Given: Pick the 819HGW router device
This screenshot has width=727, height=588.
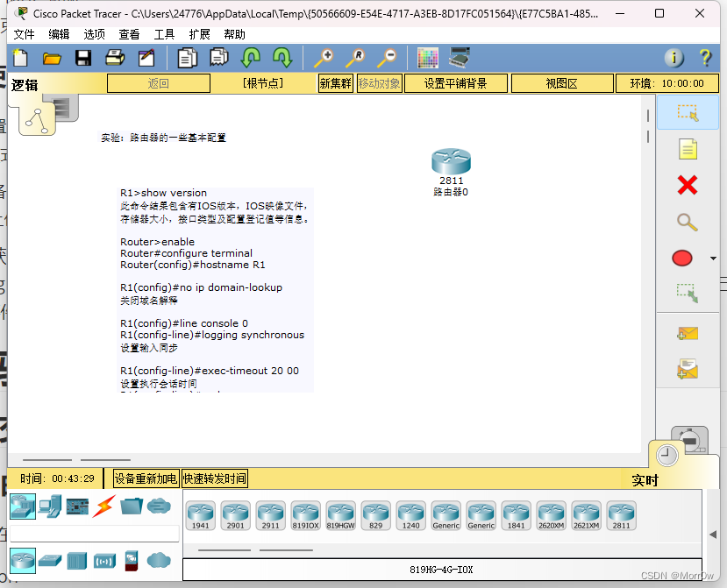Looking at the screenshot, I should coord(341,515).
